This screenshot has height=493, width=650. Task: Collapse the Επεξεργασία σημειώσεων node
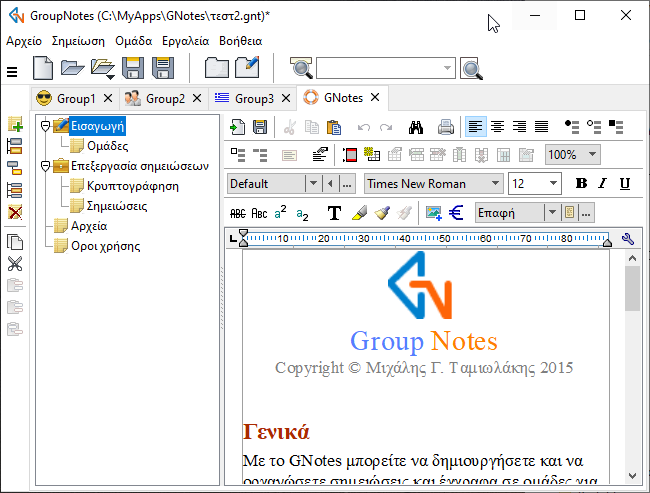[46, 166]
